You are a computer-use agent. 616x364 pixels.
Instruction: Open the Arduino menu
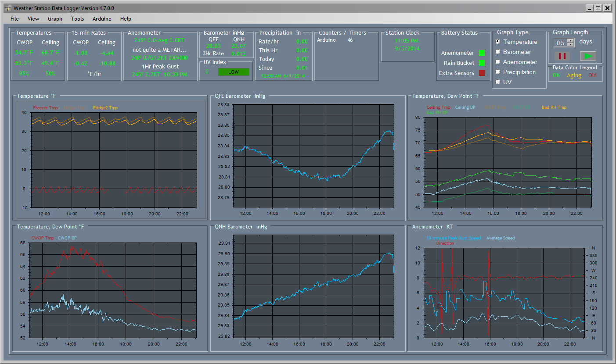click(102, 19)
